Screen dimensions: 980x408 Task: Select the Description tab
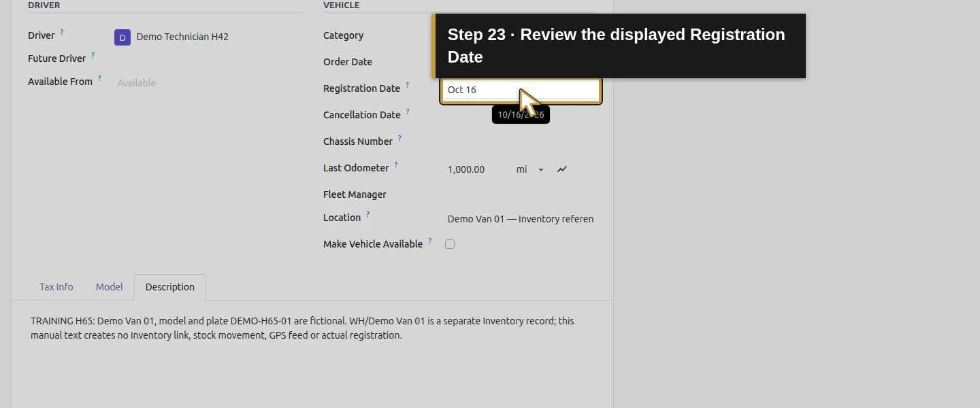170,287
